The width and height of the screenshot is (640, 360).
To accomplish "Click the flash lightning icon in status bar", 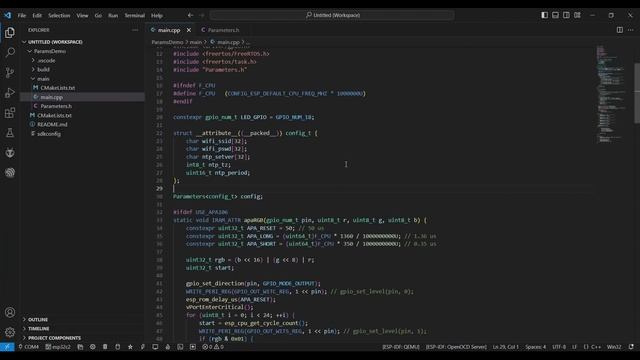I will [142, 347].
